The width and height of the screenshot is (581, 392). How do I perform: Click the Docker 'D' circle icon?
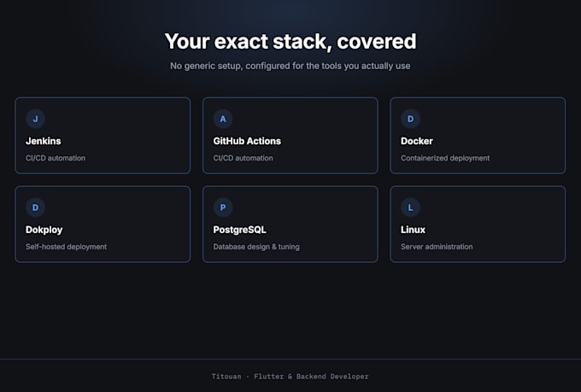(x=411, y=119)
